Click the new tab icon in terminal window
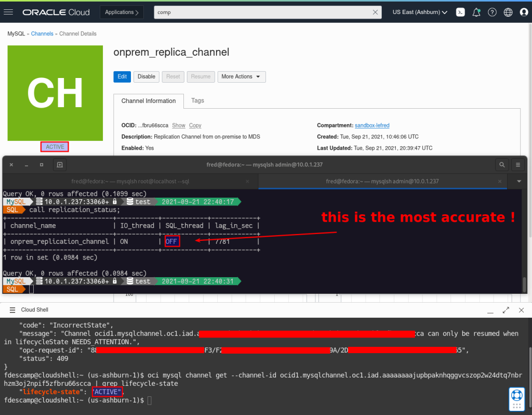 [60, 165]
